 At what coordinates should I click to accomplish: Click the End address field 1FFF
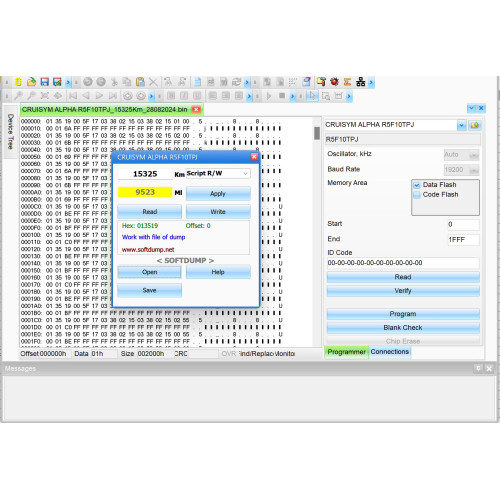coord(463,240)
